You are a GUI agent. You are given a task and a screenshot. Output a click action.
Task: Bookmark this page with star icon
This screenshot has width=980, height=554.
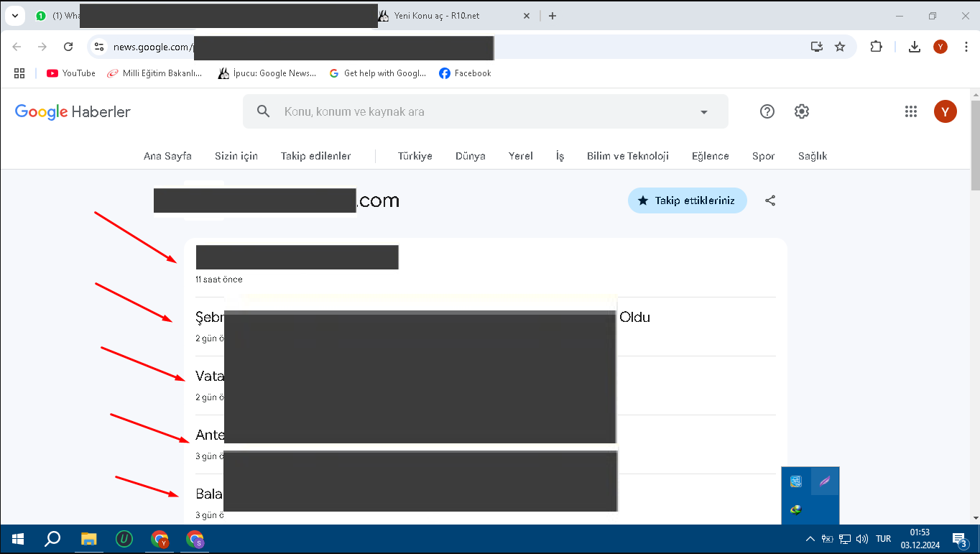pos(840,47)
